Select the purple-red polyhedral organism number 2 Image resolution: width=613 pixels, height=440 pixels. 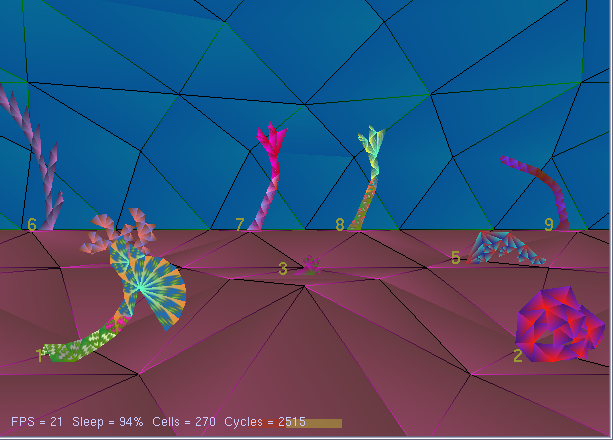[x=559, y=323]
